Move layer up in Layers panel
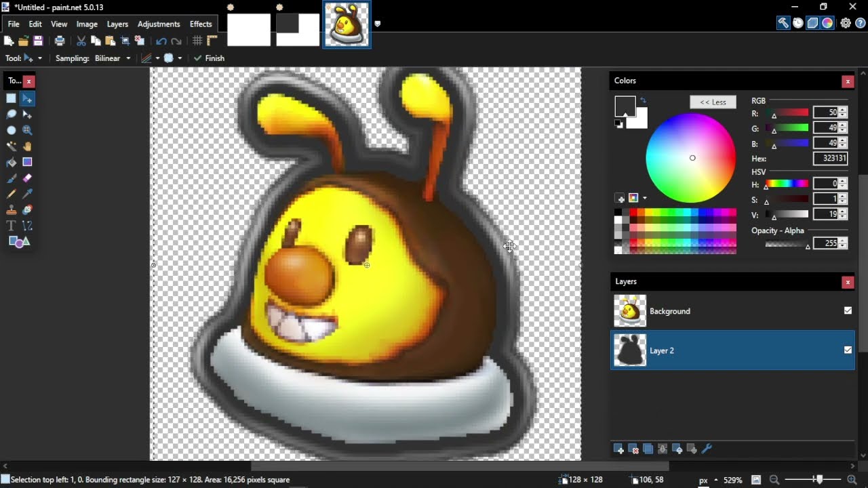 click(677, 449)
